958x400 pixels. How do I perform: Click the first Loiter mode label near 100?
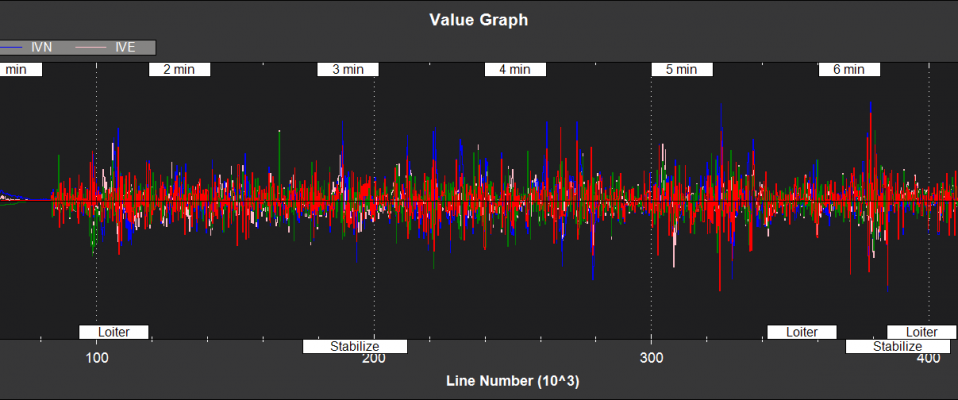click(x=113, y=332)
